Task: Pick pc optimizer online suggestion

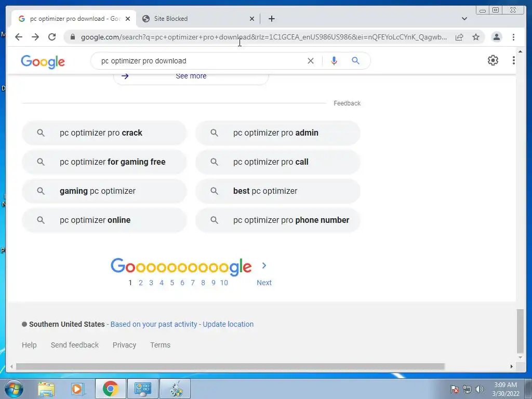Action: point(104,220)
